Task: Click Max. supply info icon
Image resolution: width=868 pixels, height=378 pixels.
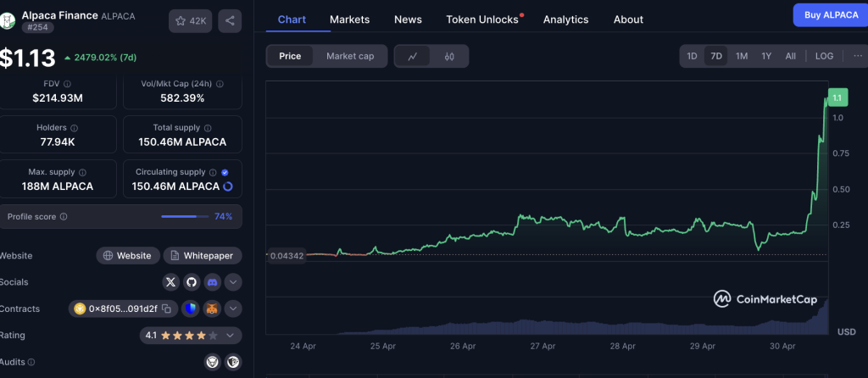Action: click(82, 172)
